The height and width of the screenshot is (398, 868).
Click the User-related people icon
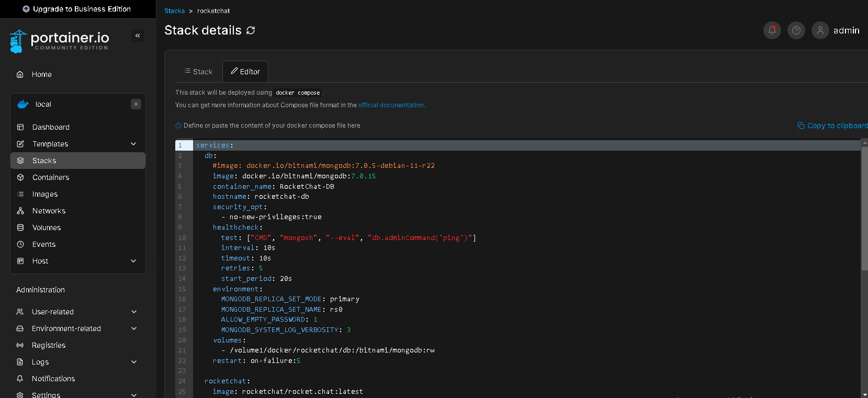pyautogui.click(x=20, y=312)
